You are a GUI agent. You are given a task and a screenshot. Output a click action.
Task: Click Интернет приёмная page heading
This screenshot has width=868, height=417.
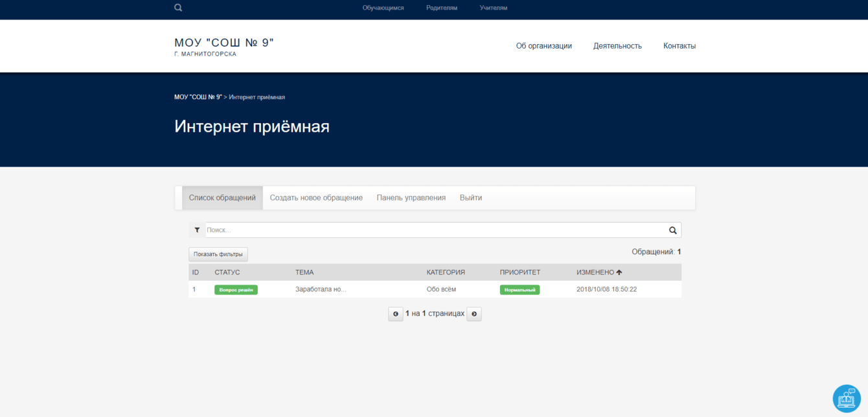click(252, 126)
